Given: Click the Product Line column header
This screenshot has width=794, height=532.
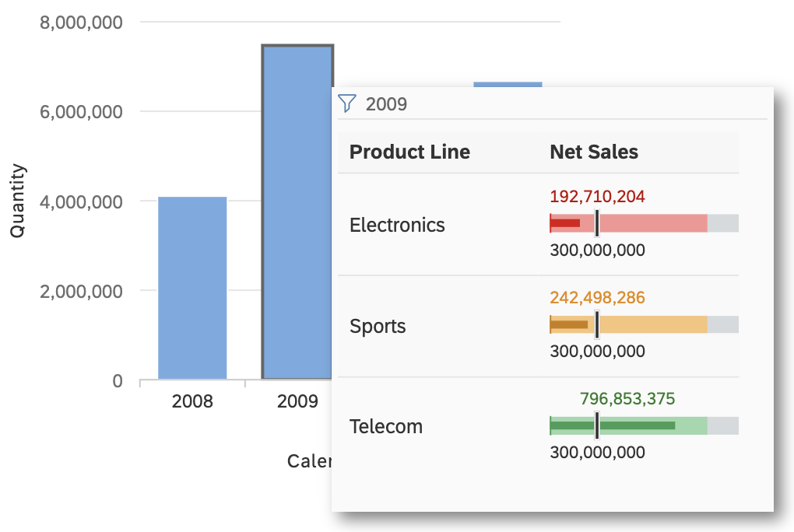Looking at the screenshot, I should (409, 152).
